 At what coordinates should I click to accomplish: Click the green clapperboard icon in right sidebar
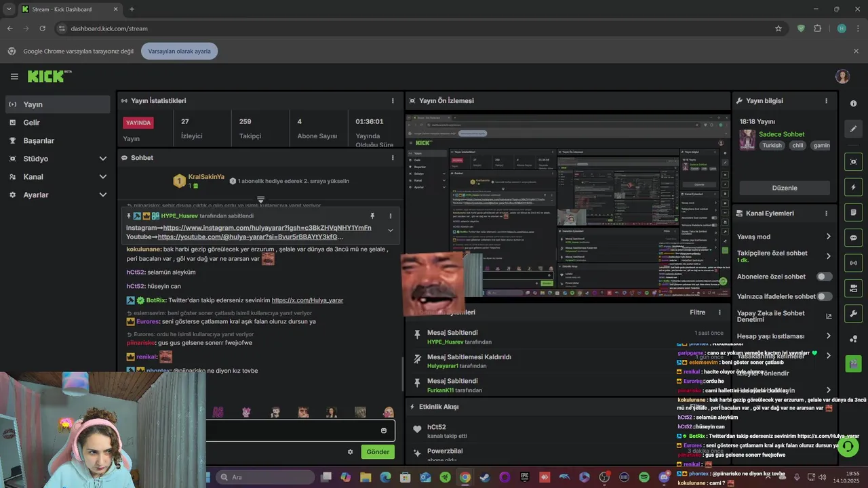853,363
